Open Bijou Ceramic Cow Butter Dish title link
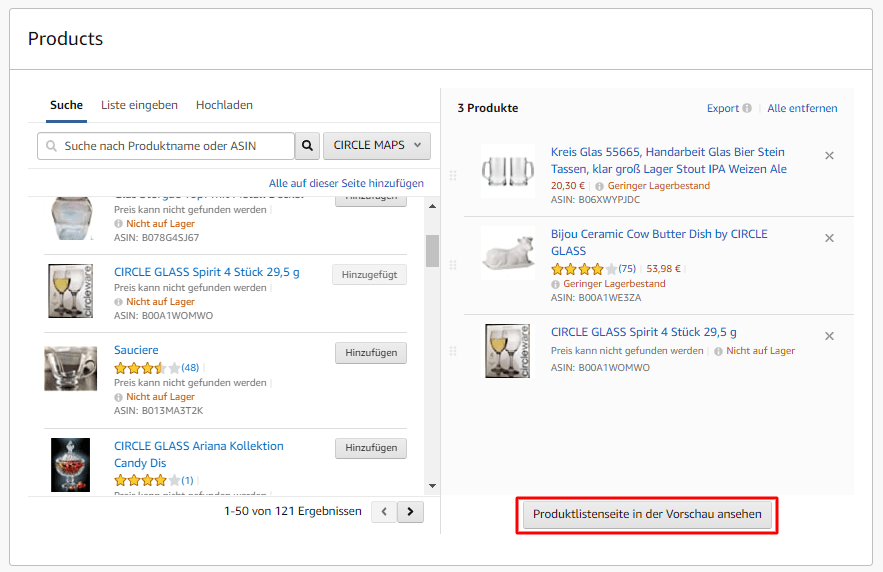 coord(659,243)
